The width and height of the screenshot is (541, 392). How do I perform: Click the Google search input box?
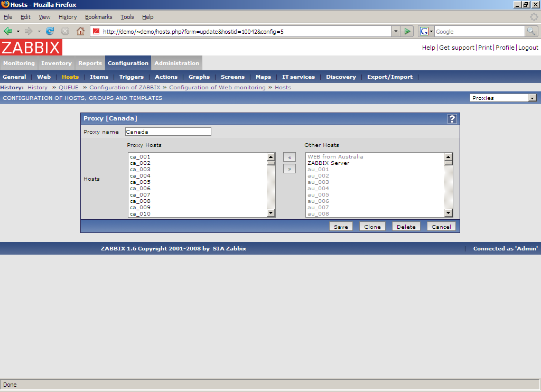tap(480, 31)
